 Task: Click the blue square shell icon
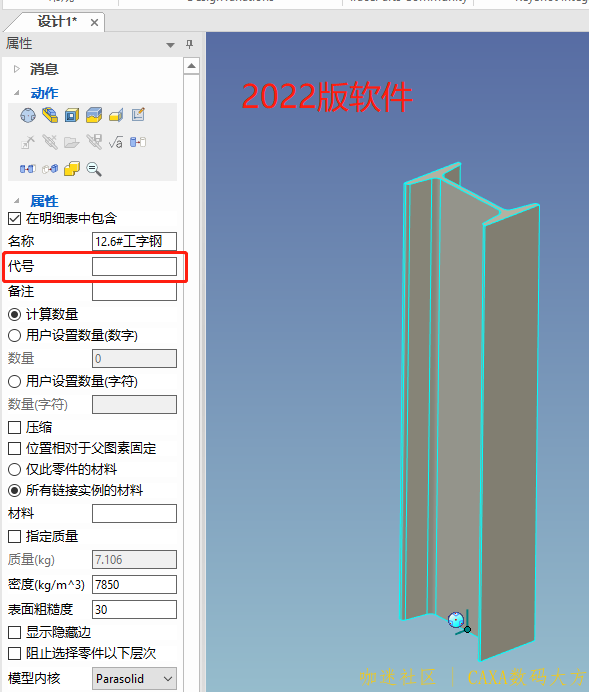pyautogui.click(x=71, y=116)
